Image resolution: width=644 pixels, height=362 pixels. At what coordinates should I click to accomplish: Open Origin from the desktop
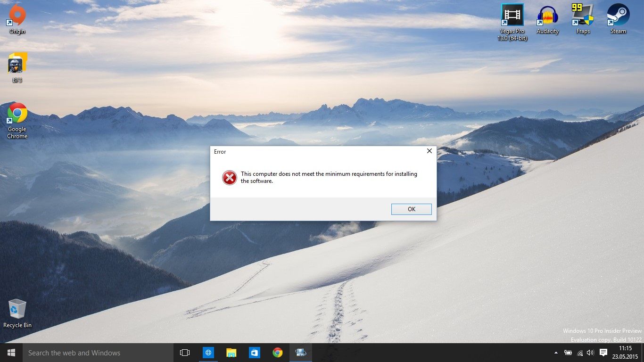(17, 16)
